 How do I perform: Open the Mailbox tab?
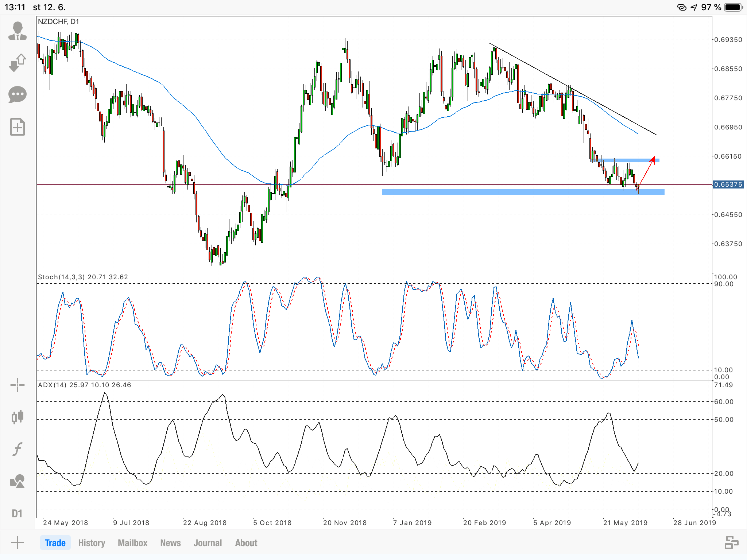132,543
